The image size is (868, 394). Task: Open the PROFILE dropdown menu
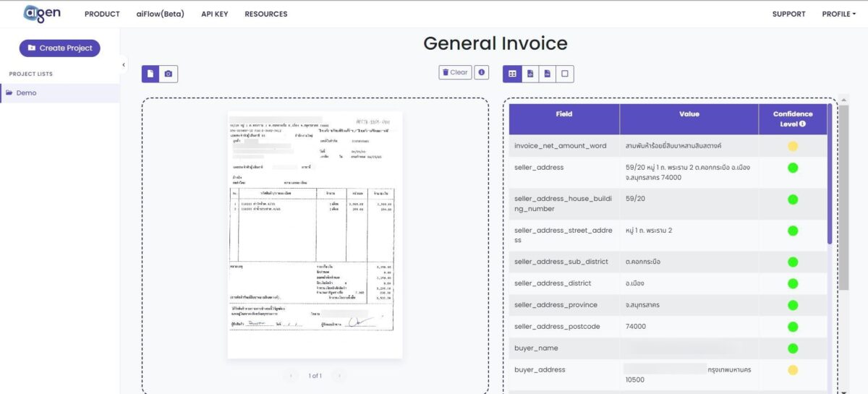838,14
